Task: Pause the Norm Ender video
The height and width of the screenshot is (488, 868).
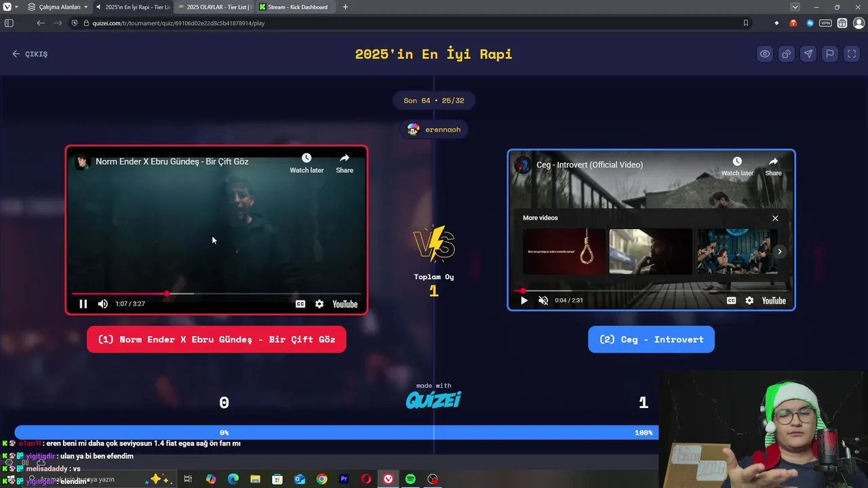Action: (x=83, y=304)
